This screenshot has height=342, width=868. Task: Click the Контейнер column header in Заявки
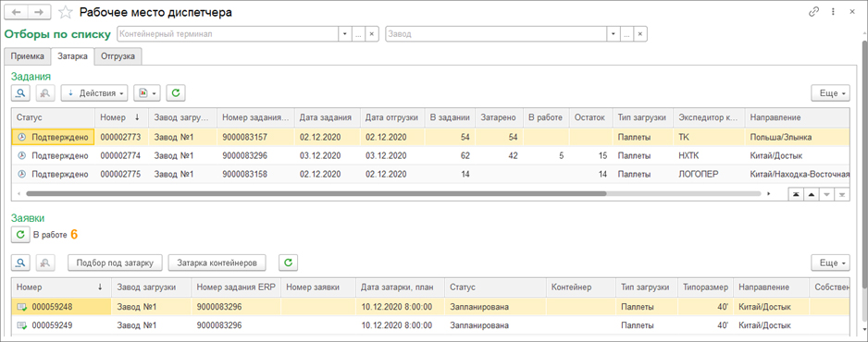coord(580,287)
